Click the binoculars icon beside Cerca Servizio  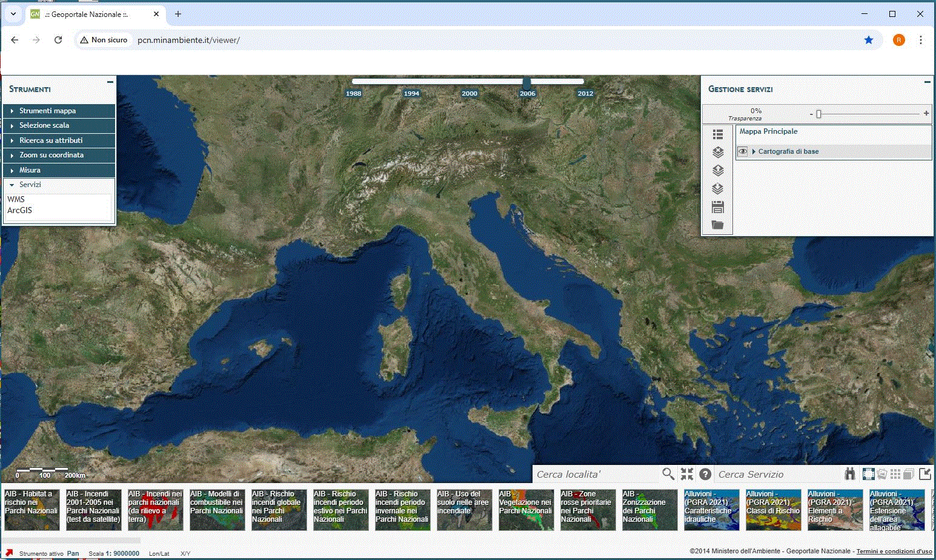[x=850, y=474]
